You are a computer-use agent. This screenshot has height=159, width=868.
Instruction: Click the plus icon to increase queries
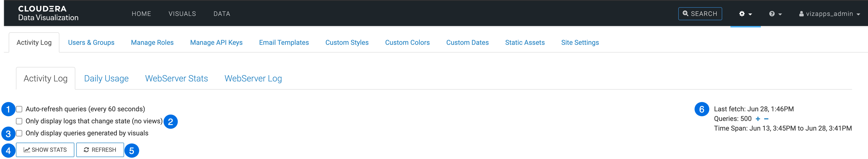[x=758, y=119]
